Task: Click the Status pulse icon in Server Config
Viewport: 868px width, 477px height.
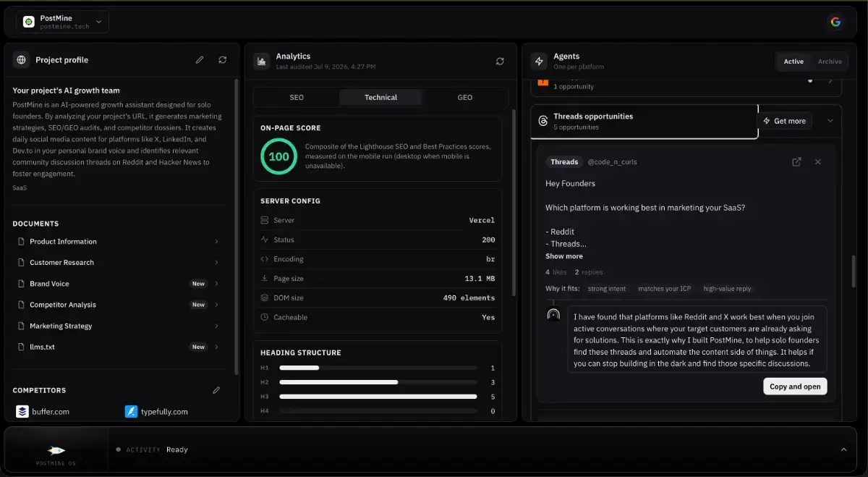Action: click(265, 240)
